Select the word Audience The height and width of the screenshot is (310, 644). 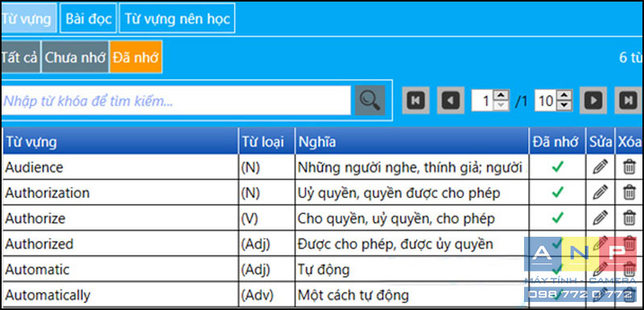(x=34, y=167)
